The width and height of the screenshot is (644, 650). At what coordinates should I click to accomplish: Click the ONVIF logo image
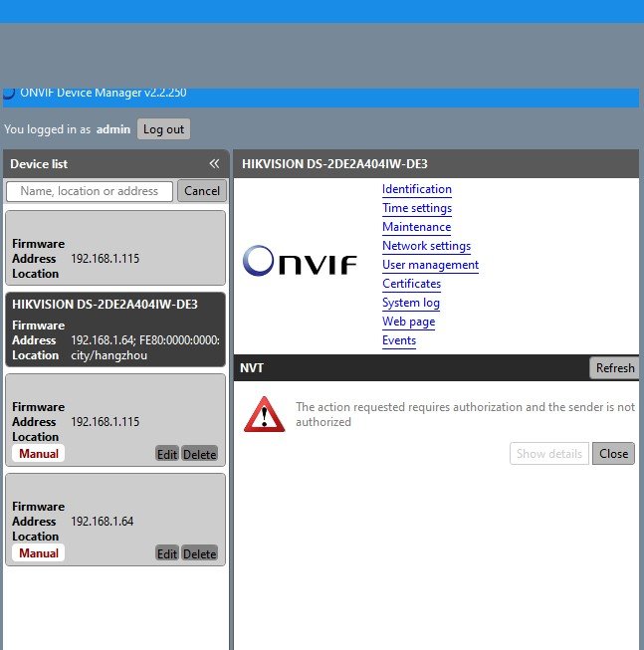pos(300,261)
